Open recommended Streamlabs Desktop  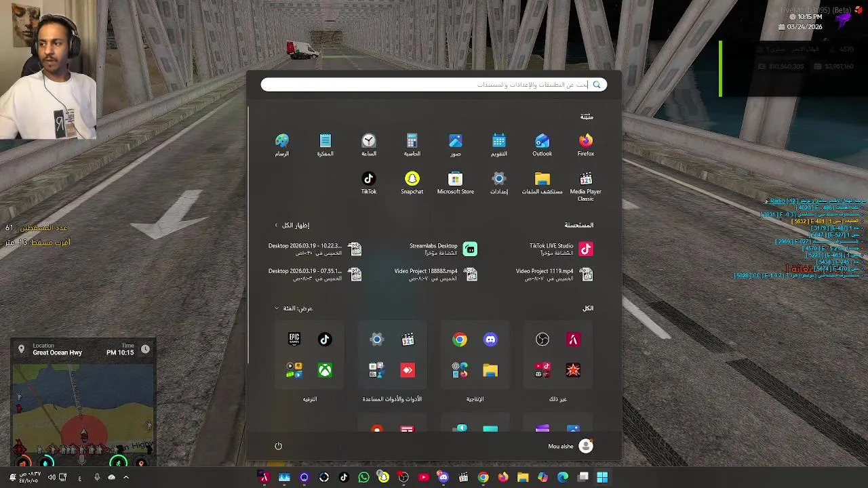[x=443, y=249]
